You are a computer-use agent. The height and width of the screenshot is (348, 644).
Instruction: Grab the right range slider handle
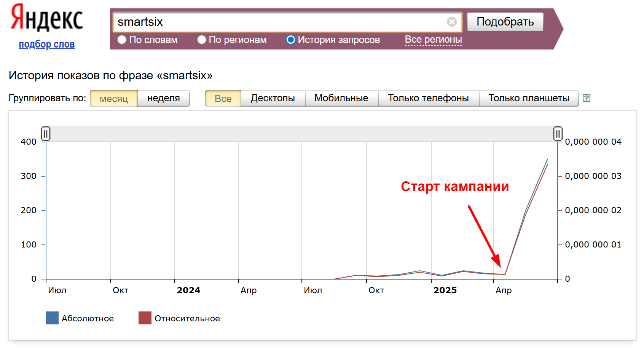coord(558,134)
